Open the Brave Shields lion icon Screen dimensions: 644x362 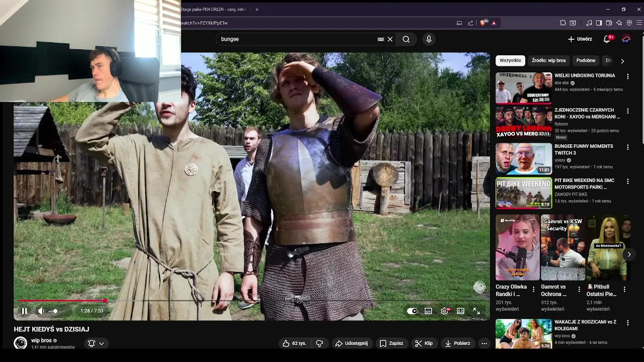point(484,23)
